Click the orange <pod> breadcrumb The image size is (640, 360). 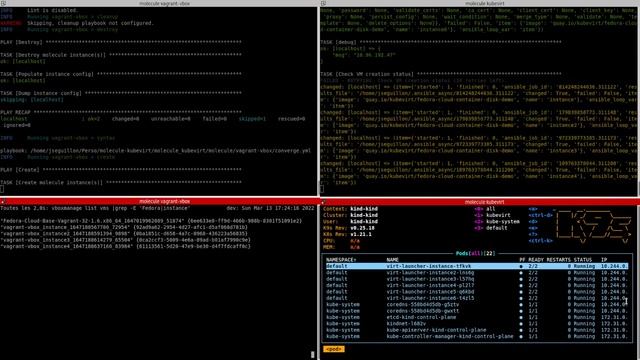(334, 349)
